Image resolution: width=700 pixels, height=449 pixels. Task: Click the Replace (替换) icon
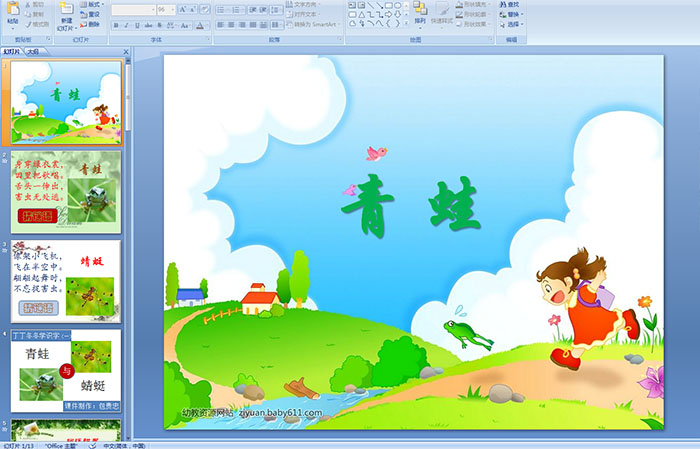pyautogui.click(x=513, y=15)
